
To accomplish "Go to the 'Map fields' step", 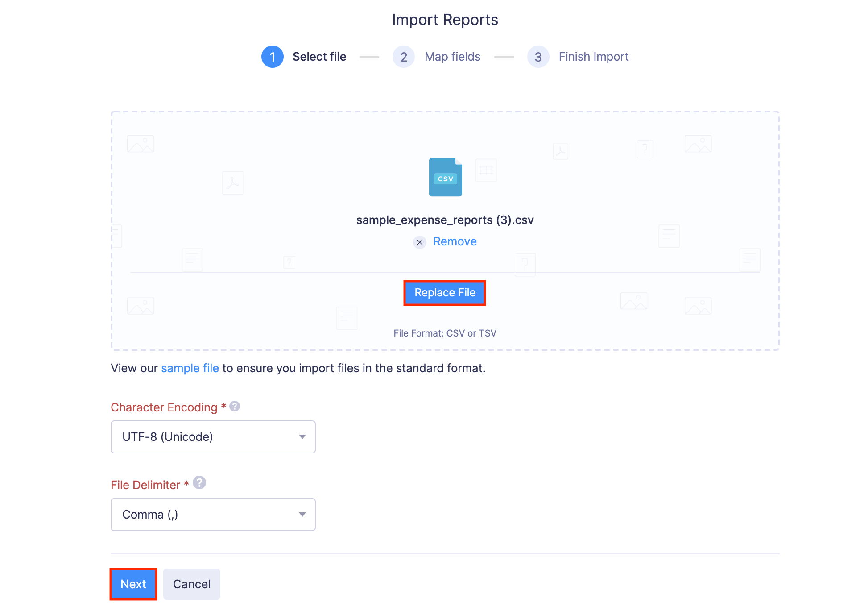I will [x=452, y=56].
